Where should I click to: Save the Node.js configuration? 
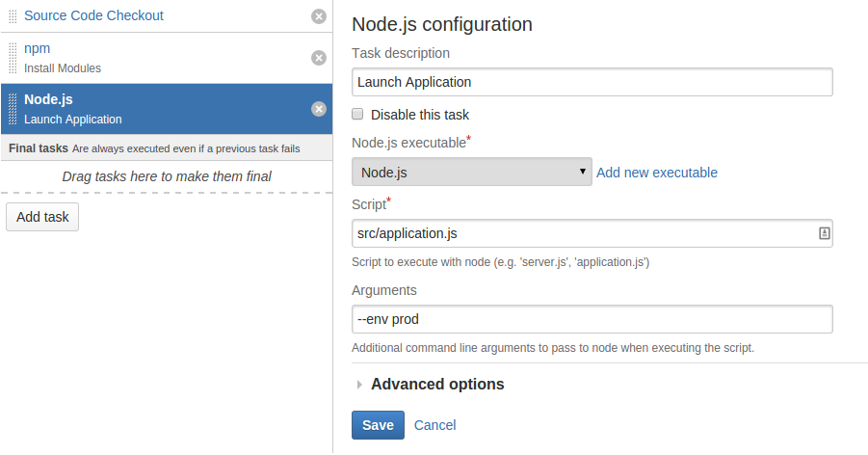coord(378,425)
